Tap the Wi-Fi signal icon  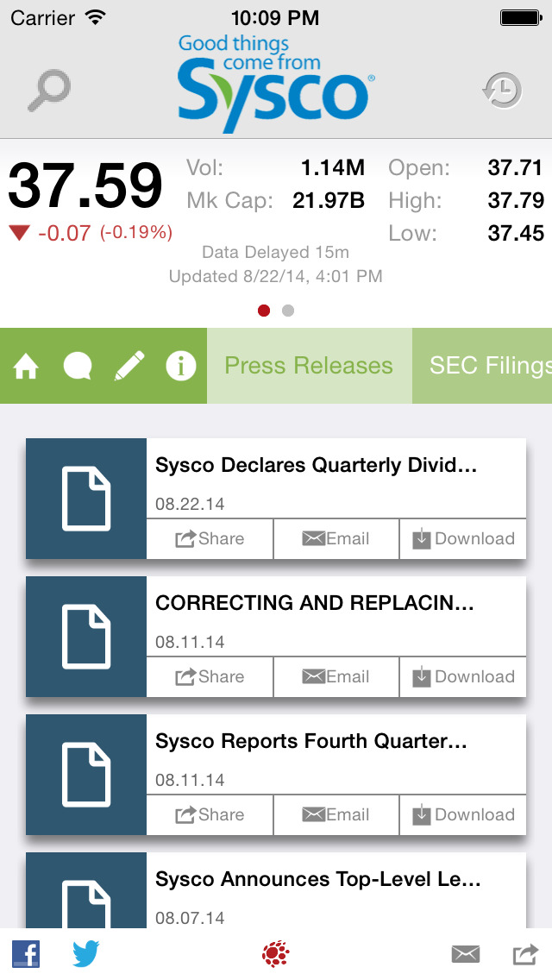(96, 17)
